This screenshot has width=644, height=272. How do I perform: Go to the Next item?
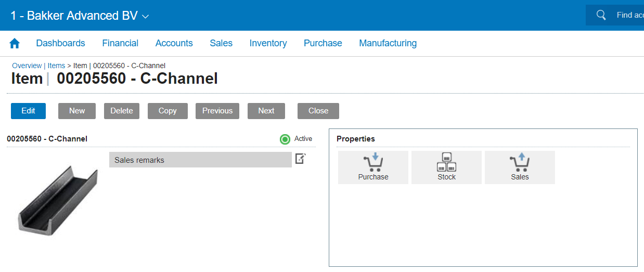point(266,111)
